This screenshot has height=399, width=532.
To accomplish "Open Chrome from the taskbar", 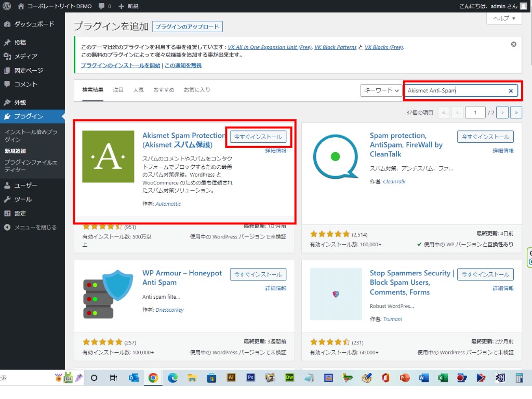I will (x=153, y=378).
